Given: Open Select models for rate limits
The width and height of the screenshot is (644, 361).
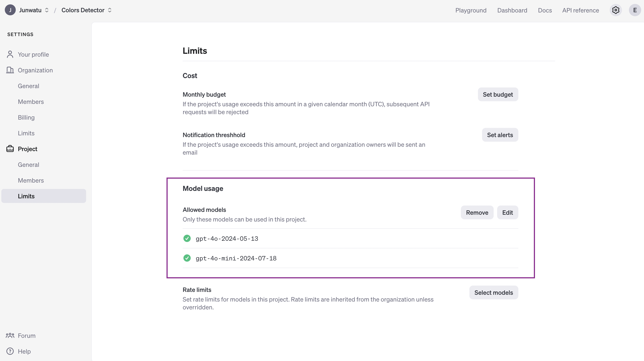Looking at the screenshot, I should [493, 293].
